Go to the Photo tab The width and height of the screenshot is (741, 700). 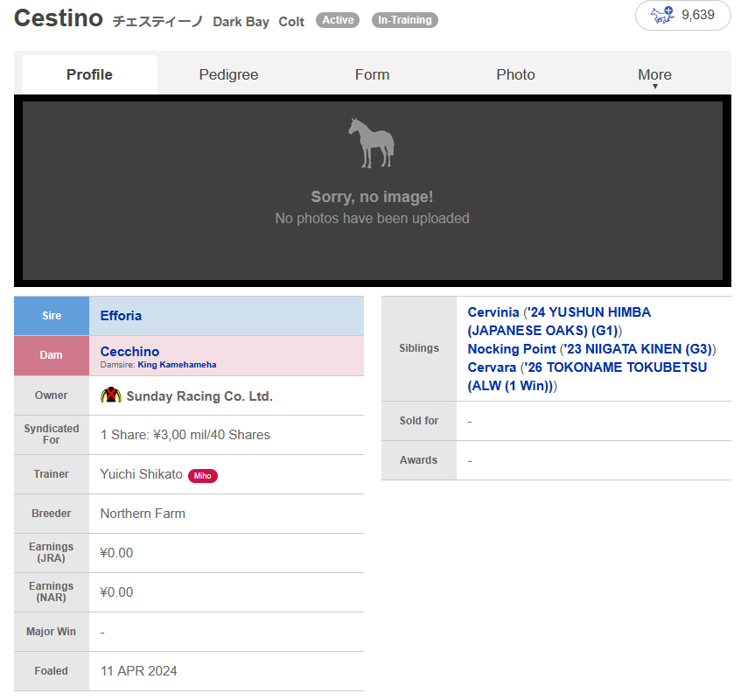point(515,74)
